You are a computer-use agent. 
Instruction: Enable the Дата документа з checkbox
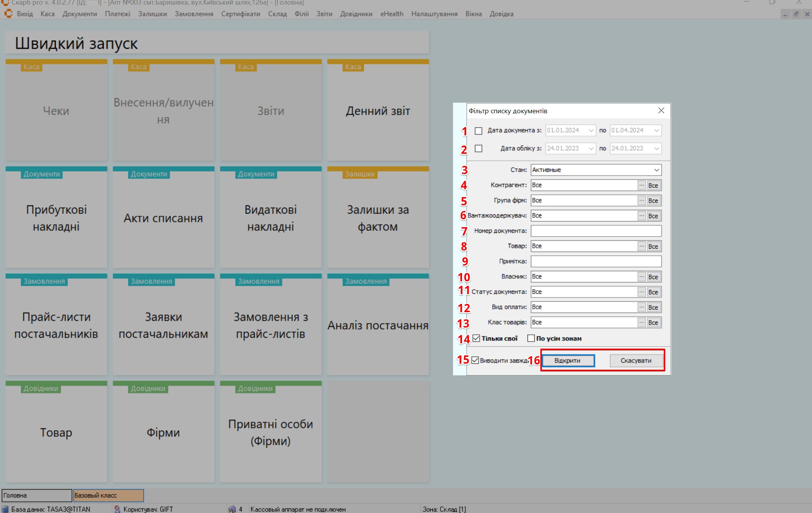pyautogui.click(x=478, y=131)
